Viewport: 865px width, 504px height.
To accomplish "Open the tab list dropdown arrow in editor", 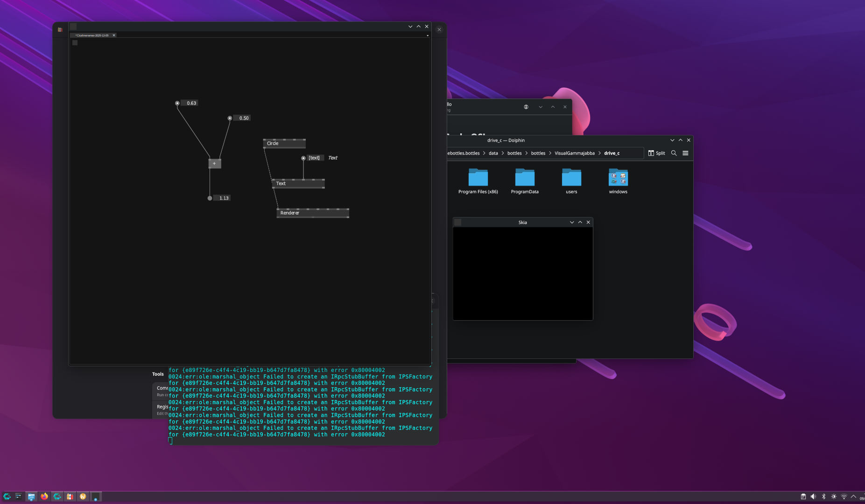I will [x=427, y=35].
